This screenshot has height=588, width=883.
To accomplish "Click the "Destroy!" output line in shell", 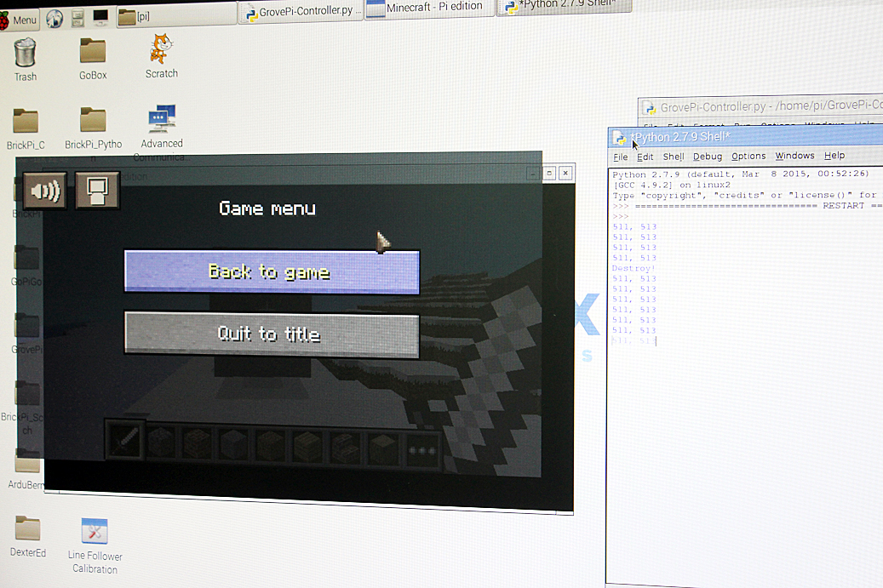I will [x=634, y=268].
